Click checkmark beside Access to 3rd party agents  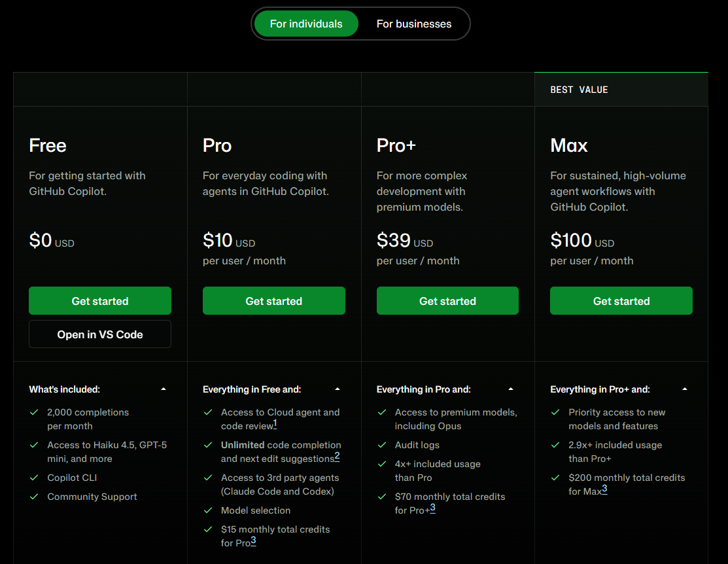(208, 478)
